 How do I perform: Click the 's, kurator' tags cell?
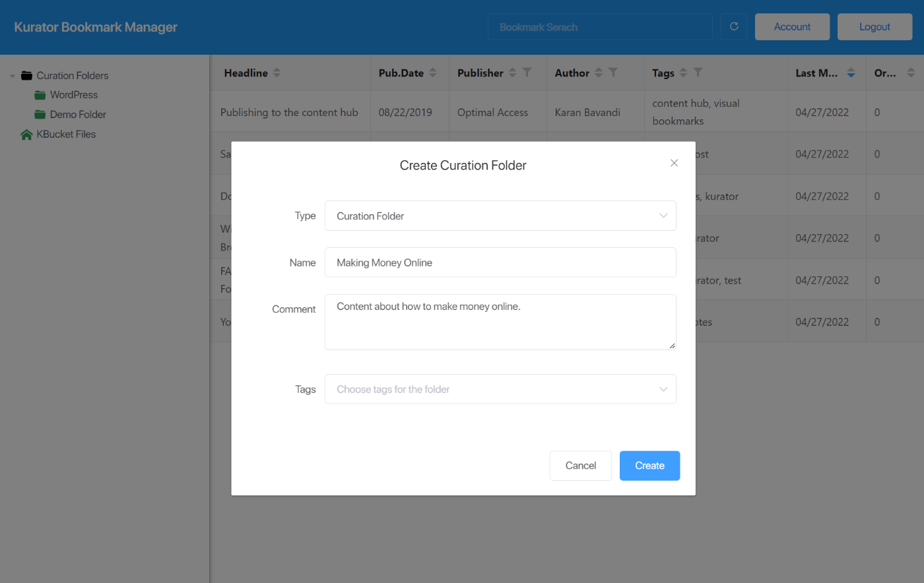(x=717, y=197)
